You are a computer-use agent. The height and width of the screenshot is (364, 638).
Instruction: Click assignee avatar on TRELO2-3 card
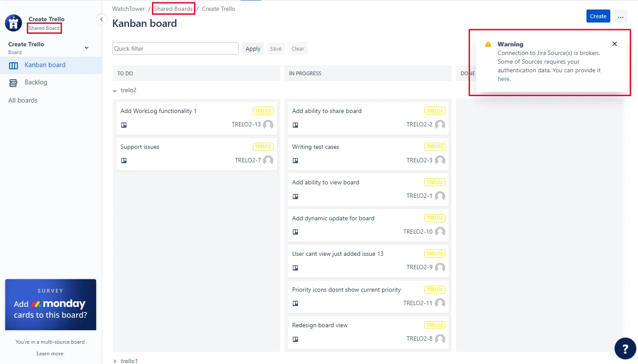click(x=440, y=160)
